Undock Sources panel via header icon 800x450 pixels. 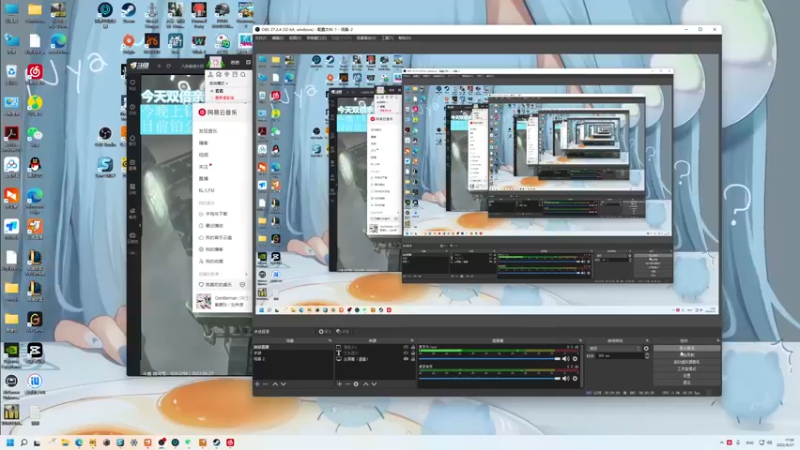pos(412,340)
